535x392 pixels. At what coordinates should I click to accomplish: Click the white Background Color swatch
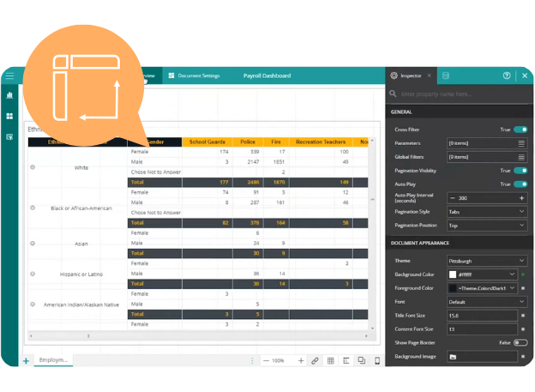(x=453, y=274)
